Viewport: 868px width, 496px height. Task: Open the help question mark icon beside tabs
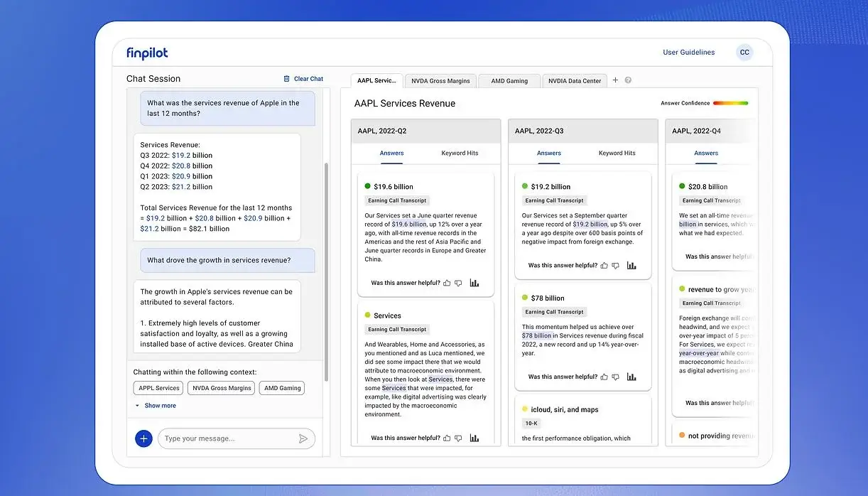pyautogui.click(x=628, y=80)
